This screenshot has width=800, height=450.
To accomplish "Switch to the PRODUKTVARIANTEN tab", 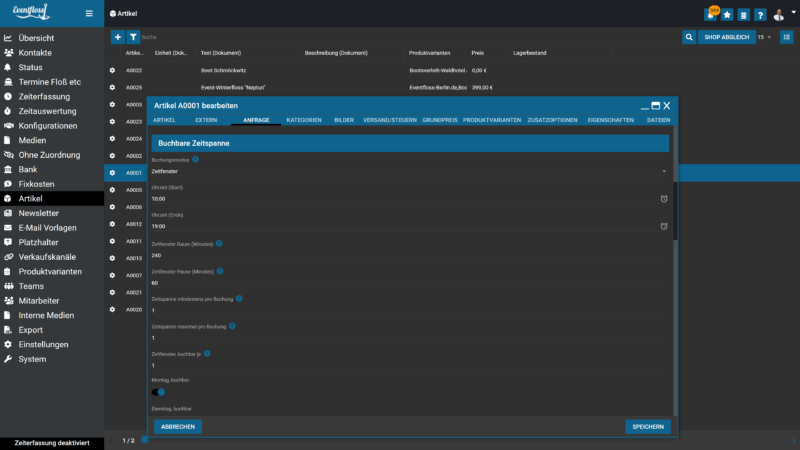I will 492,120.
